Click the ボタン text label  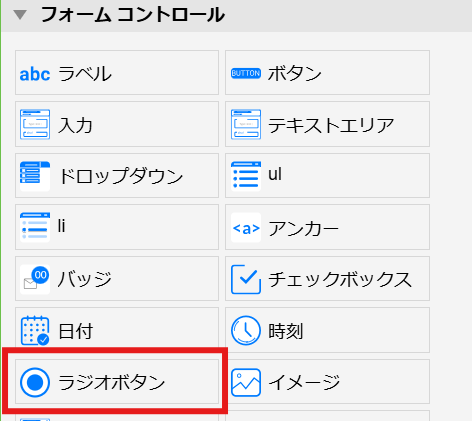click(295, 73)
